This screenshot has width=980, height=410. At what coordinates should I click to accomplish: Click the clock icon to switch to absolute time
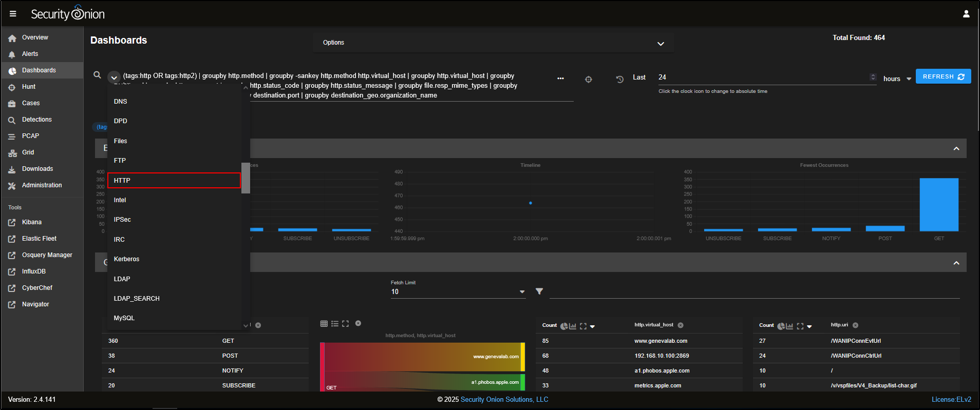tap(619, 79)
